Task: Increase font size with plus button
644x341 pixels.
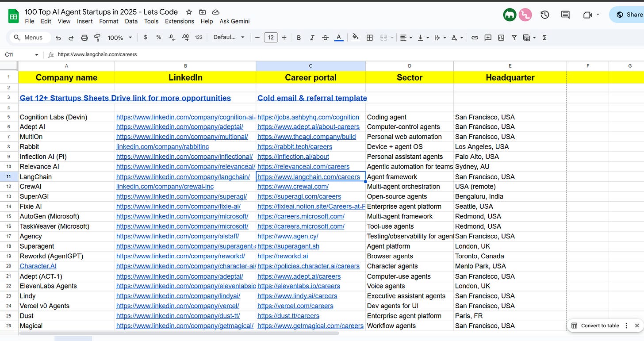Action: coord(284,38)
